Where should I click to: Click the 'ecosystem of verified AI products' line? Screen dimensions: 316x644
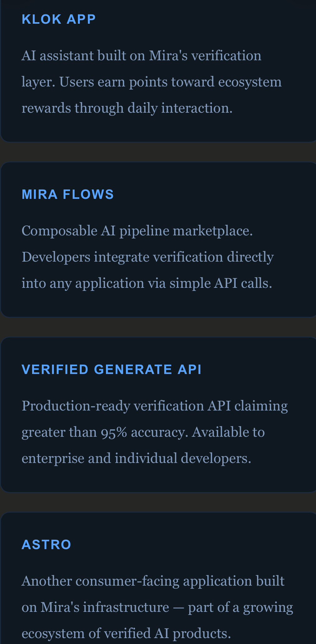[126, 633]
